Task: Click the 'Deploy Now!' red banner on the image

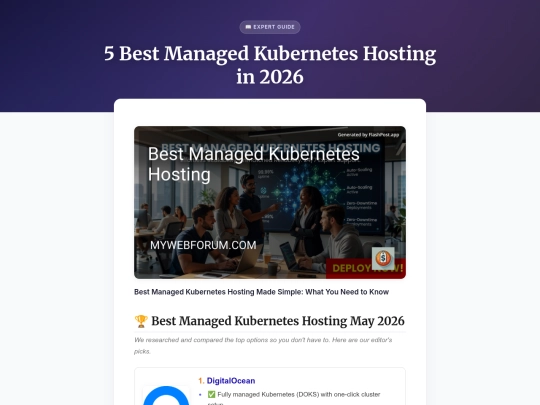Action: coord(366,268)
